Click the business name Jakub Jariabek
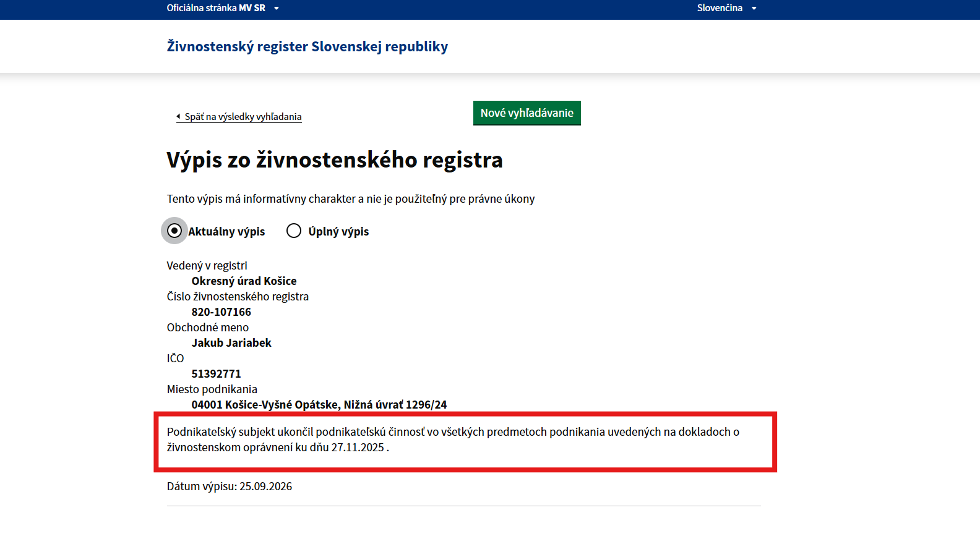The image size is (980, 552). 231,342
